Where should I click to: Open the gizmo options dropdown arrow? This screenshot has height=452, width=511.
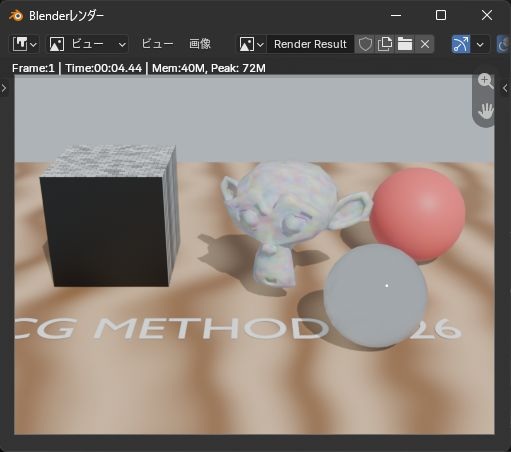click(480, 44)
